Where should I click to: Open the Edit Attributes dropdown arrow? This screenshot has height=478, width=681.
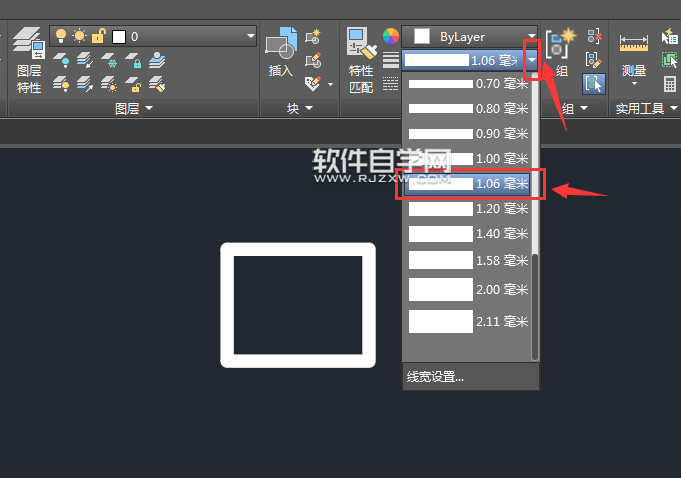click(331, 84)
